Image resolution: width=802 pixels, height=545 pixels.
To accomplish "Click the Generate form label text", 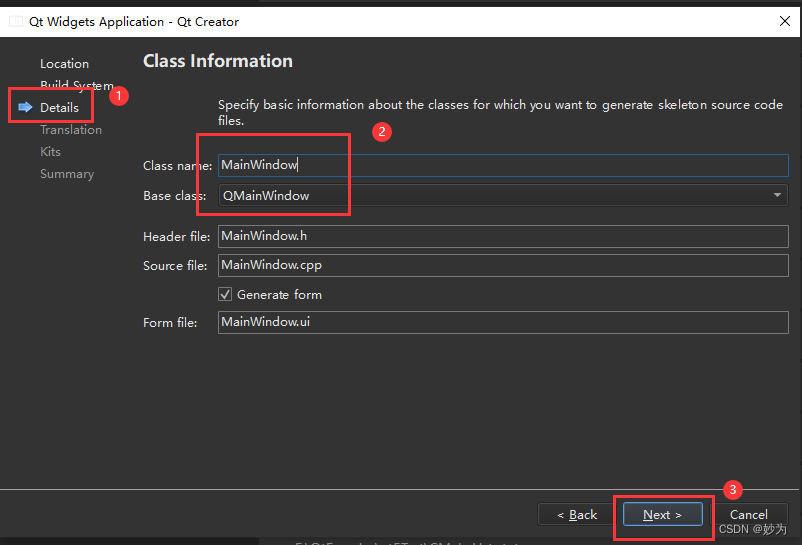I will [279, 294].
